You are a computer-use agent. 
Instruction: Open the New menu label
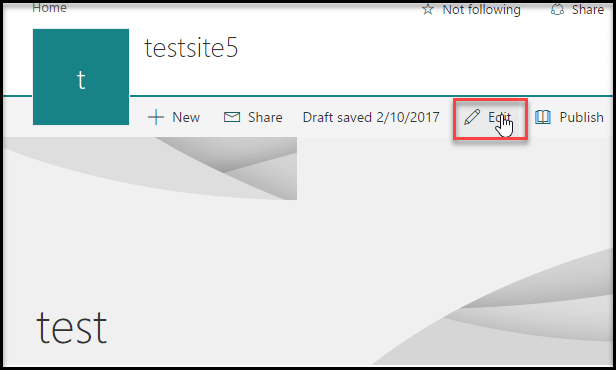tap(186, 117)
